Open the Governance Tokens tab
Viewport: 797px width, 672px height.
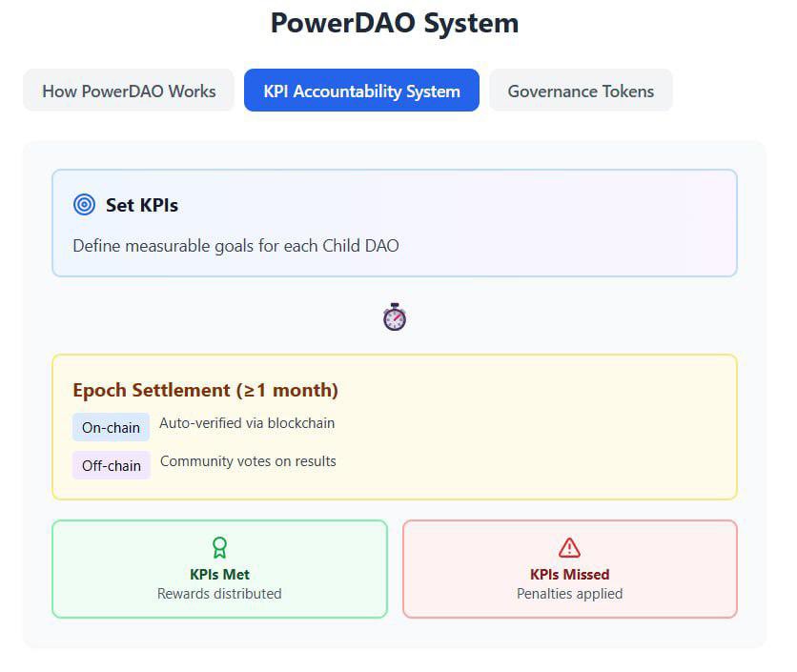coord(581,91)
